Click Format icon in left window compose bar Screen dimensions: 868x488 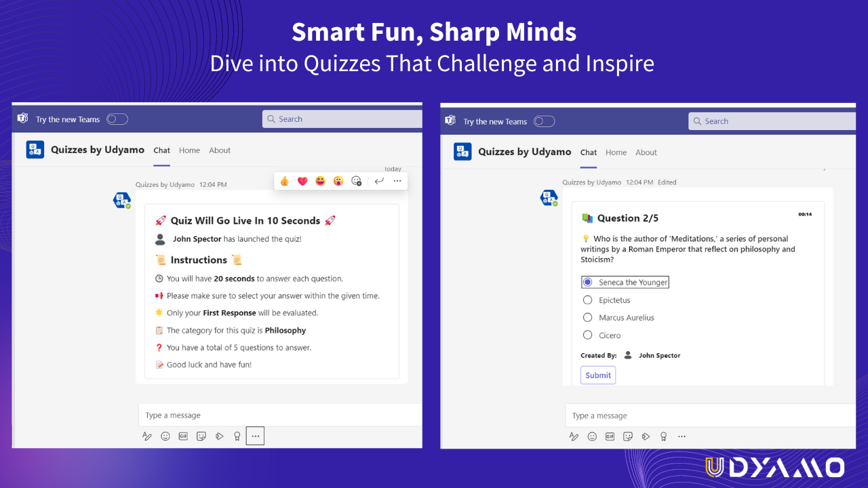(x=147, y=436)
